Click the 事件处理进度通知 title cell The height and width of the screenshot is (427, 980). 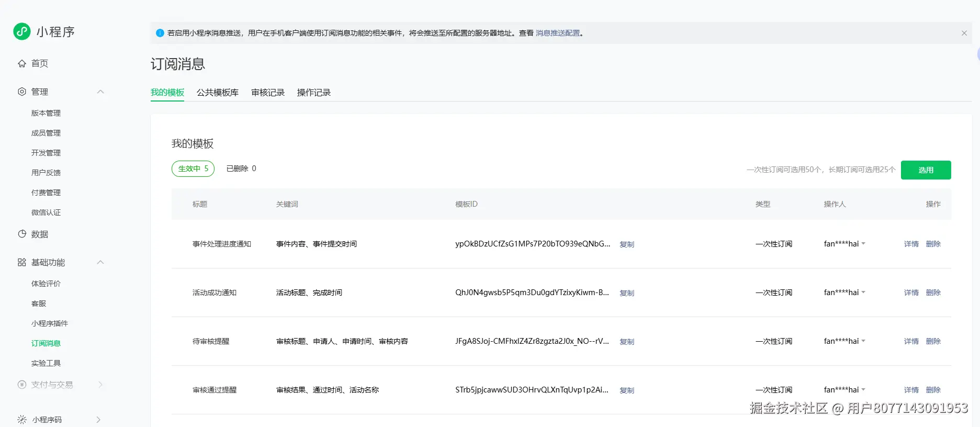222,244
